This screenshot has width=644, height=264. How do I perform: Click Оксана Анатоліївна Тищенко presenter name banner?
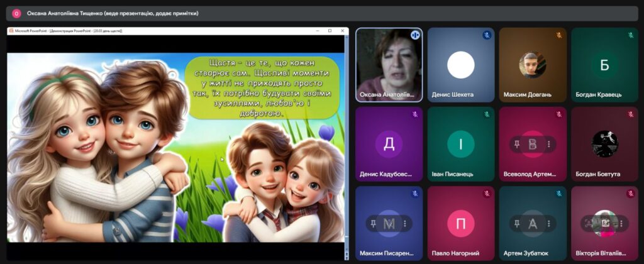point(113,13)
